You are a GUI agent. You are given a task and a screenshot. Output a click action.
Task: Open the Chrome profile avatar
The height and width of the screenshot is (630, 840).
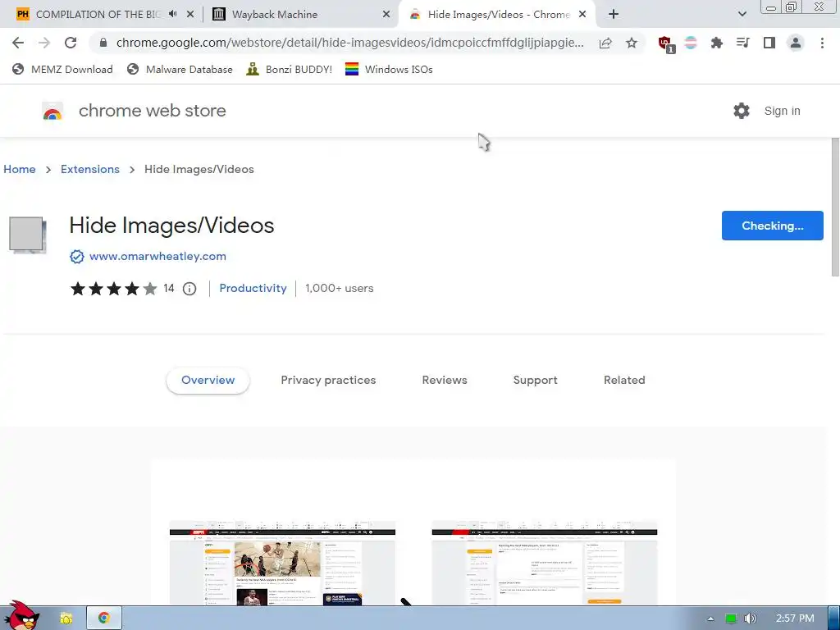click(x=796, y=43)
